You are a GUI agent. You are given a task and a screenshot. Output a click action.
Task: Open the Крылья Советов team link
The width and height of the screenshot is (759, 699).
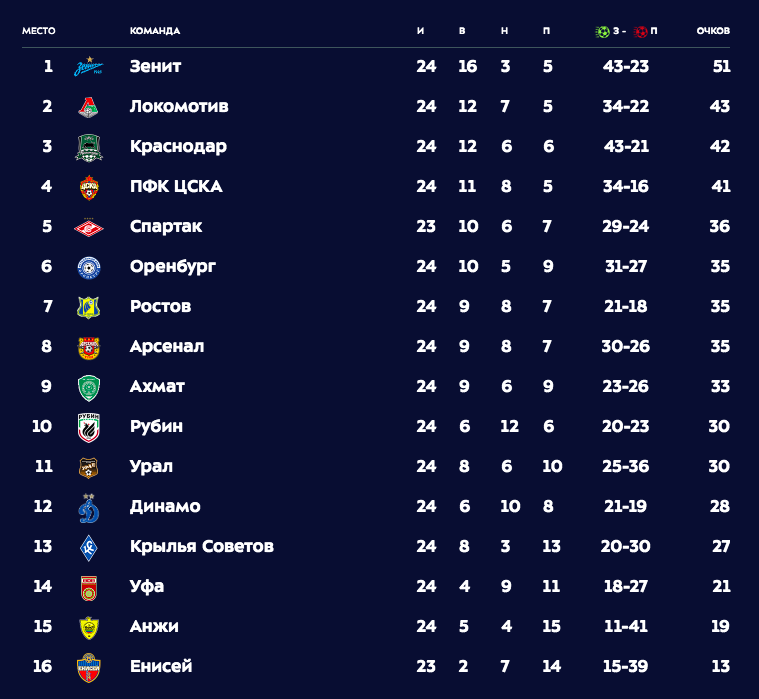pyautogui.click(x=202, y=547)
